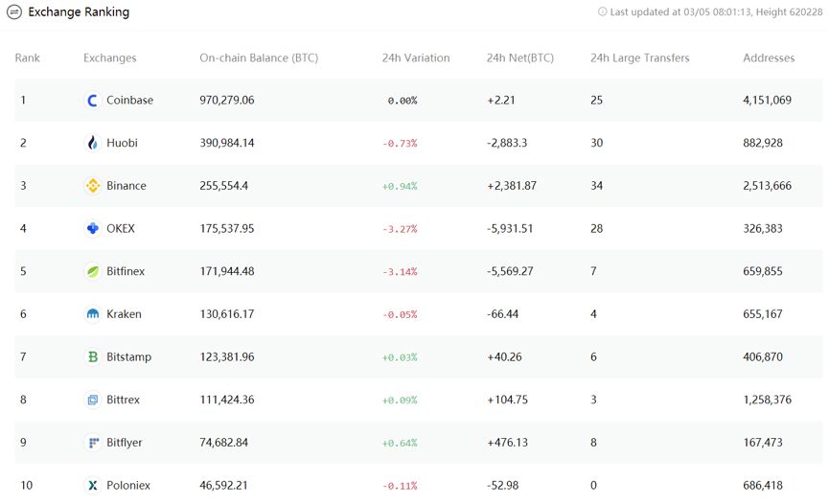Select Bitstamp balance 123,381.96
Viewport: 829px width, 504px height.
coord(227,357)
